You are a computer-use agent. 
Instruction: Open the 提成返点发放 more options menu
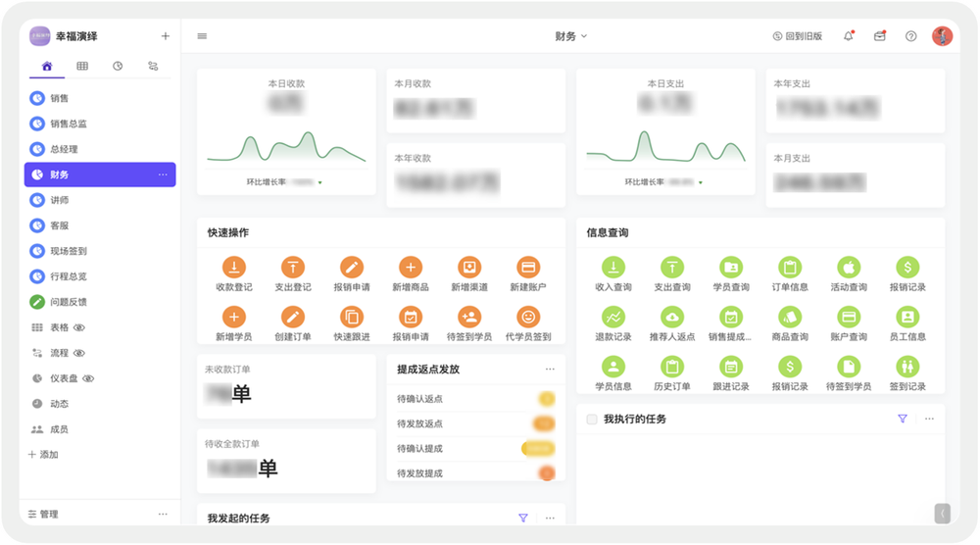click(550, 370)
